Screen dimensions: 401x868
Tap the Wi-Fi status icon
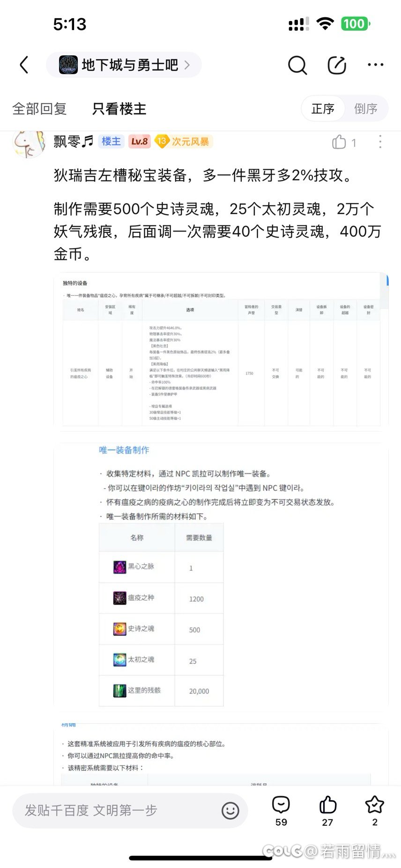pos(325,23)
